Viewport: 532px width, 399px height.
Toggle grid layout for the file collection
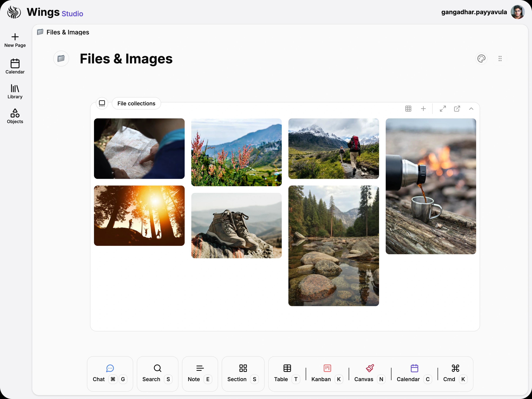tap(408, 109)
